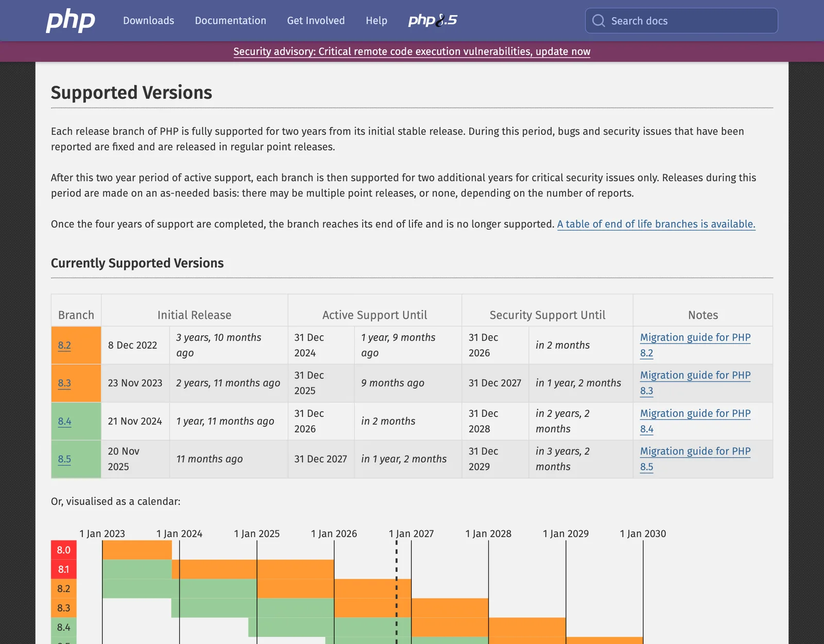Click the '1 Jan 2027' calendar label
The width and height of the screenshot is (824, 644).
coord(411,534)
